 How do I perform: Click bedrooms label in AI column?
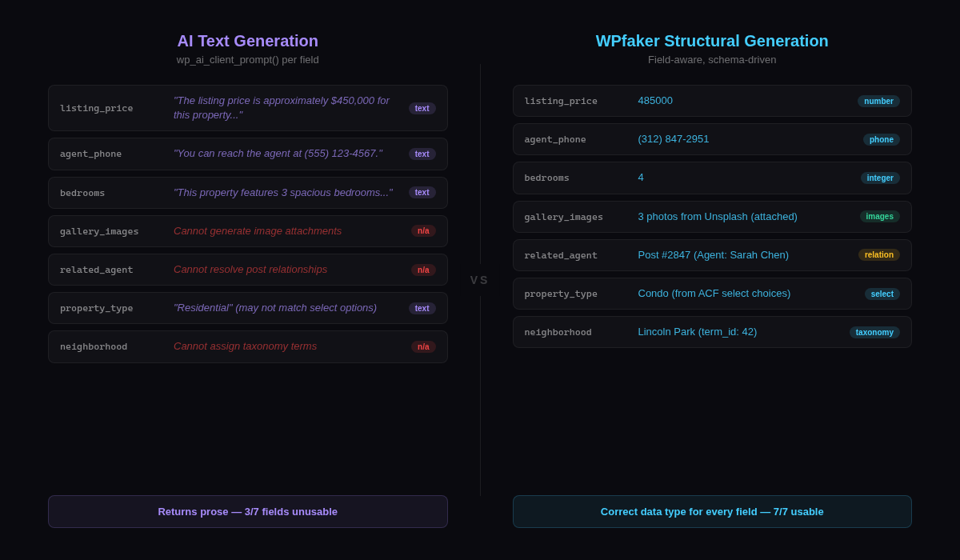pyautogui.click(x=82, y=193)
